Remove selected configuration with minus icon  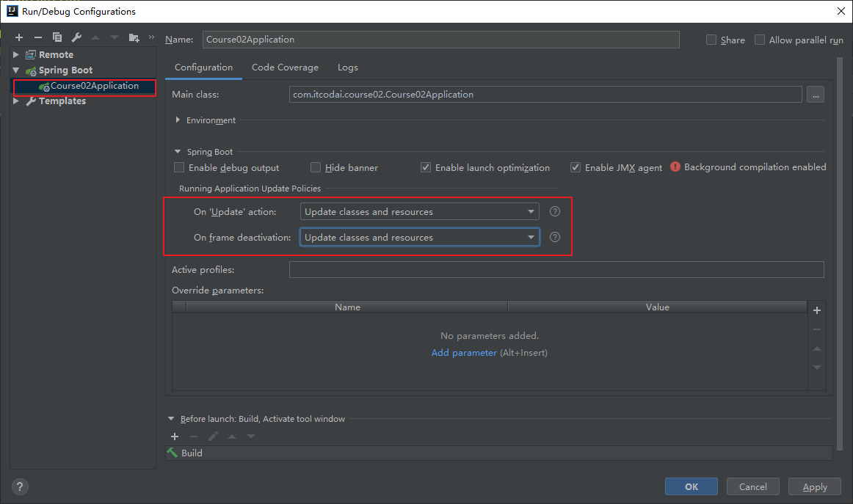click(x=38, y=37)
